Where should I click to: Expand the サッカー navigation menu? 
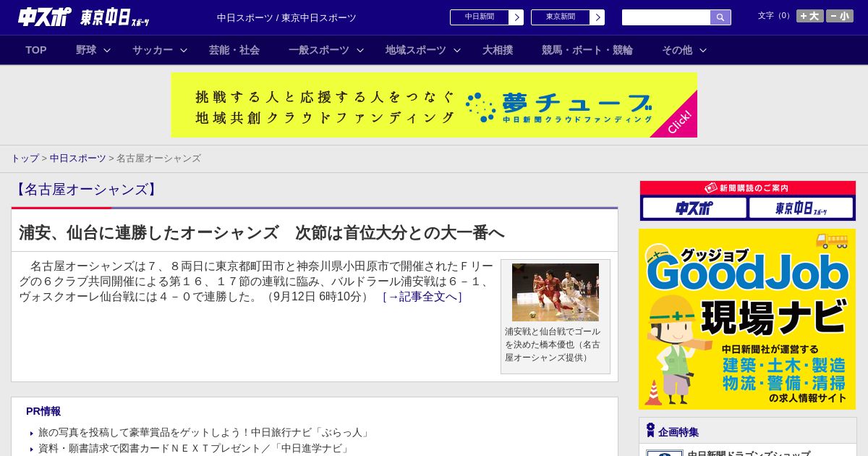pos(160,50)
